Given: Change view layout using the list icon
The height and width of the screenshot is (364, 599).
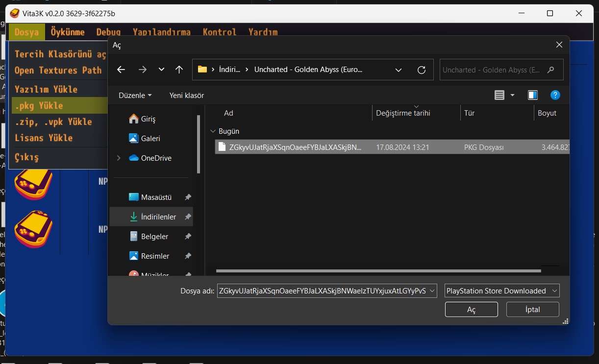Looking at the screenshot, I should pos(499,95).
